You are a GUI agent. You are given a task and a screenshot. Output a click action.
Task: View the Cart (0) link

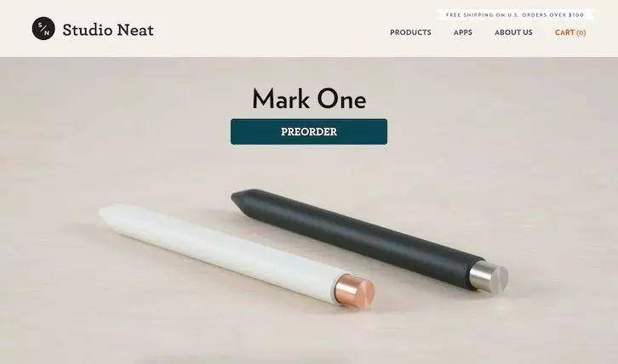(570, 32)
